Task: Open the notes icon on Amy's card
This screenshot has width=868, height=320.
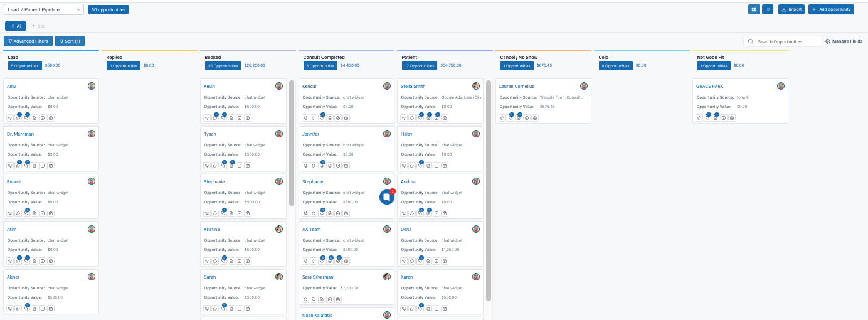Action: 34,118
